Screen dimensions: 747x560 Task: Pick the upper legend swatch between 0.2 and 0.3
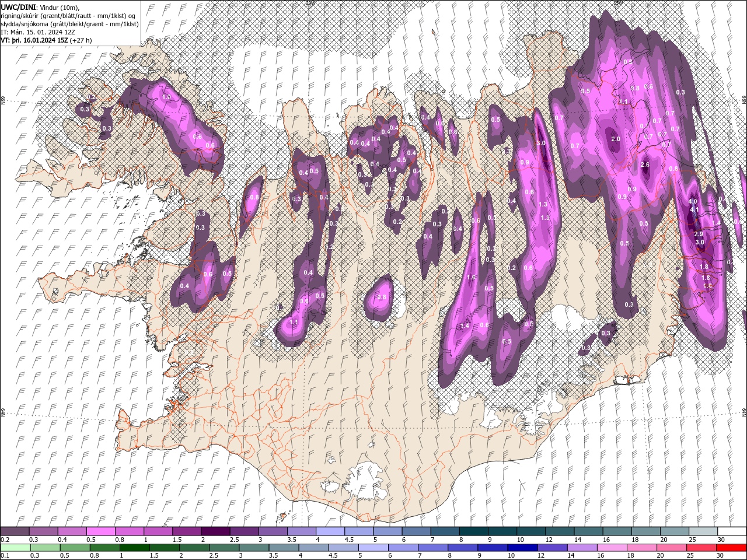click(15, 531)
